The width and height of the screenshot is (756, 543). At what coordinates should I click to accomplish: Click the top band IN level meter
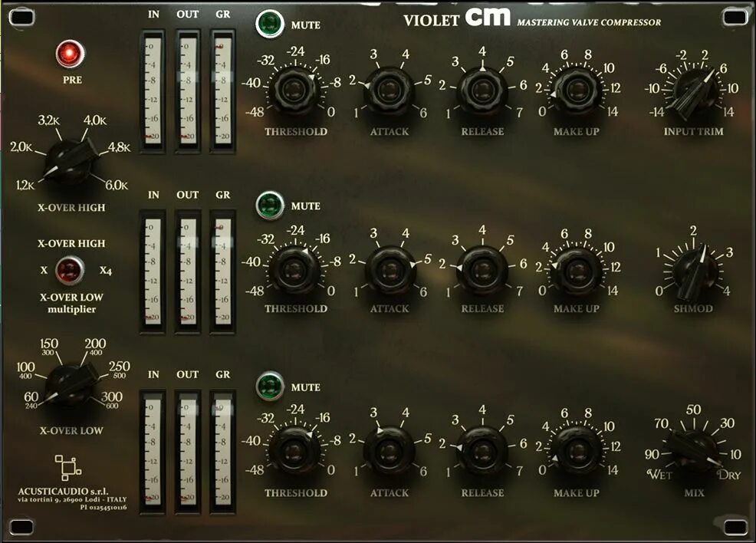(x=153, y=91)
